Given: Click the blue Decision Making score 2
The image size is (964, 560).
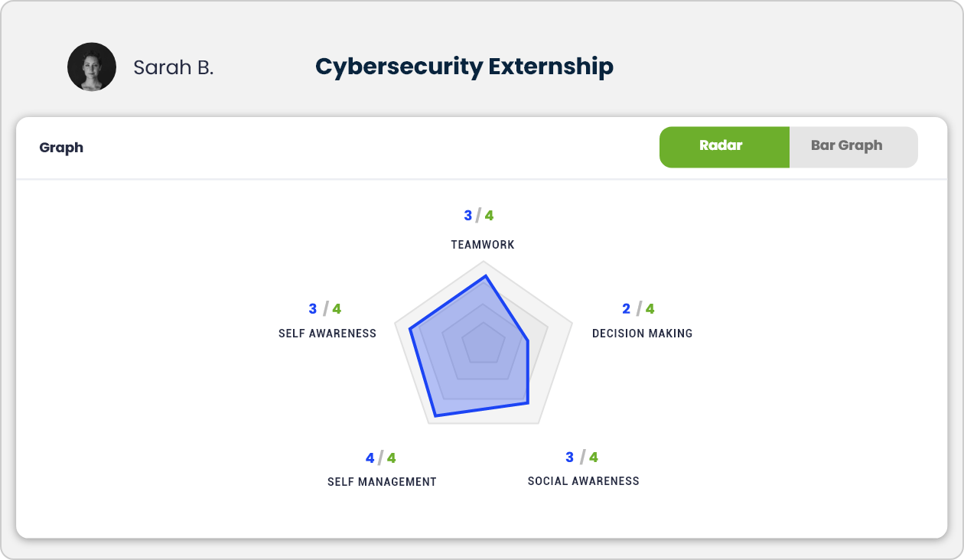Looking at the screenshot, I should (x=627, y=309).
